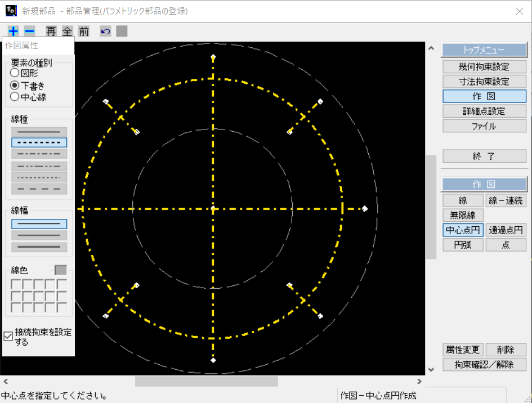Click the 属性変更 button
Image resolution: width=532 pixels, height=403 pixels.
pyautogui.click(x=463, y=350)
